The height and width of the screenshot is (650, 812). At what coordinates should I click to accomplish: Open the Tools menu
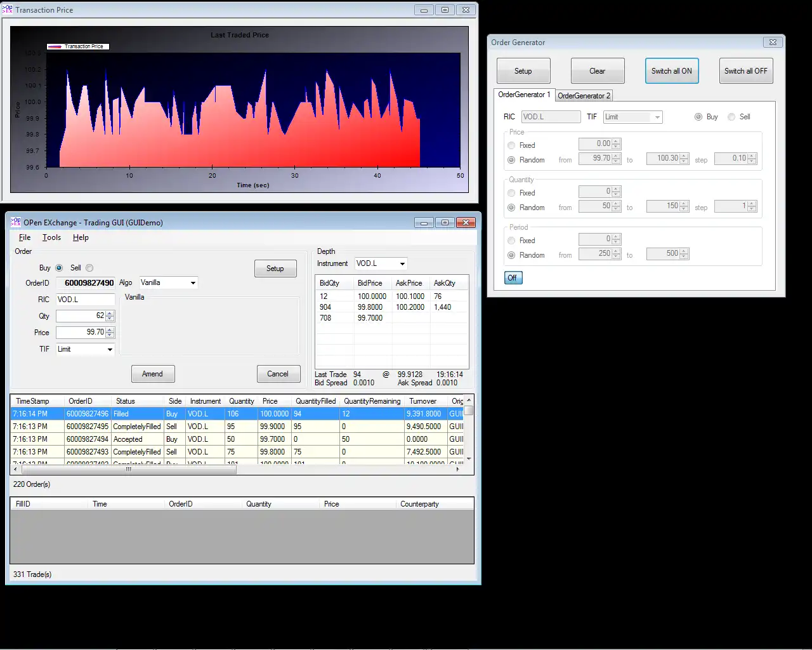[x=51, y=237]
